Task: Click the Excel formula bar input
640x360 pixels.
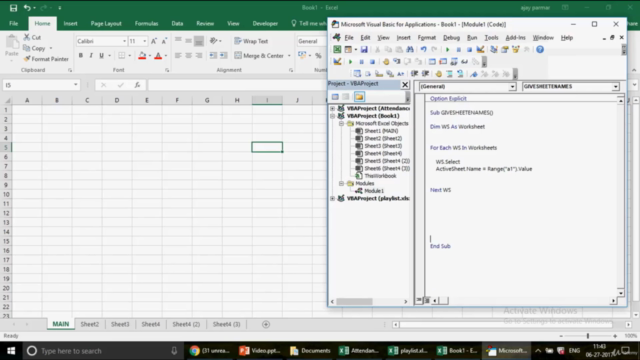Action: tap(237, 85)
